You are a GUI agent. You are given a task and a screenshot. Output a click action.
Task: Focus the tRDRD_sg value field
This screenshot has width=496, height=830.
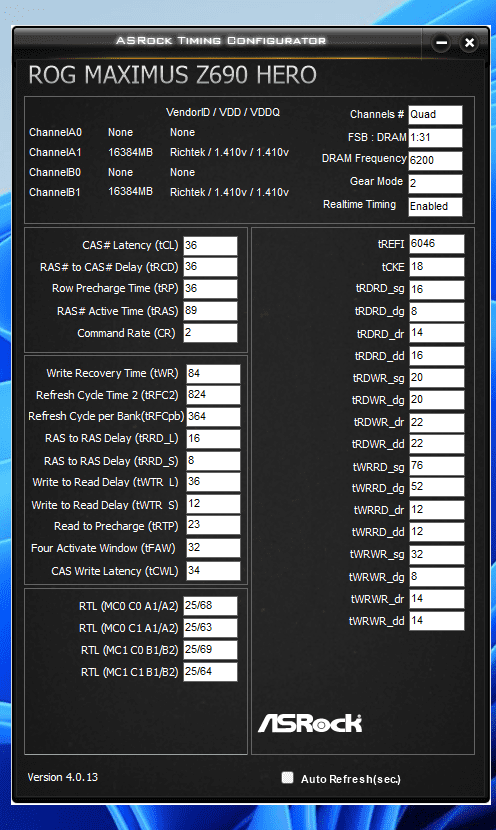437,290
